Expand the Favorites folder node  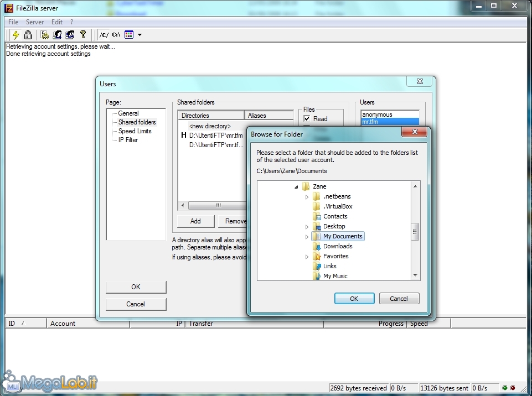point(307,257)
